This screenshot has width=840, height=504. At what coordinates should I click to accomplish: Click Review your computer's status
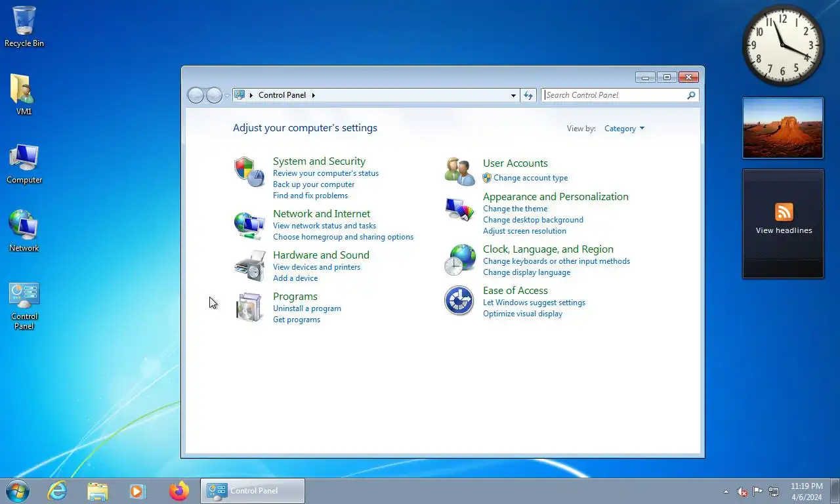[325, 173]
